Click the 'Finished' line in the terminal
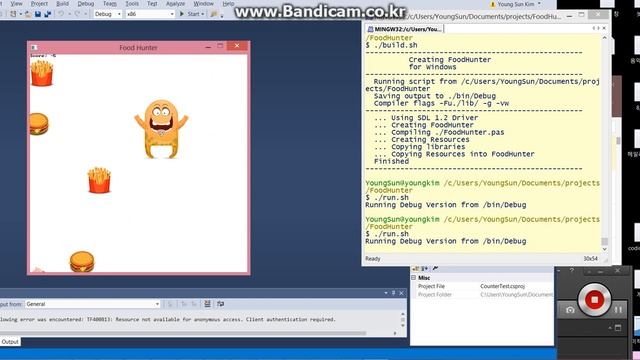The image size is (640, 360). (x=391, y=161)
